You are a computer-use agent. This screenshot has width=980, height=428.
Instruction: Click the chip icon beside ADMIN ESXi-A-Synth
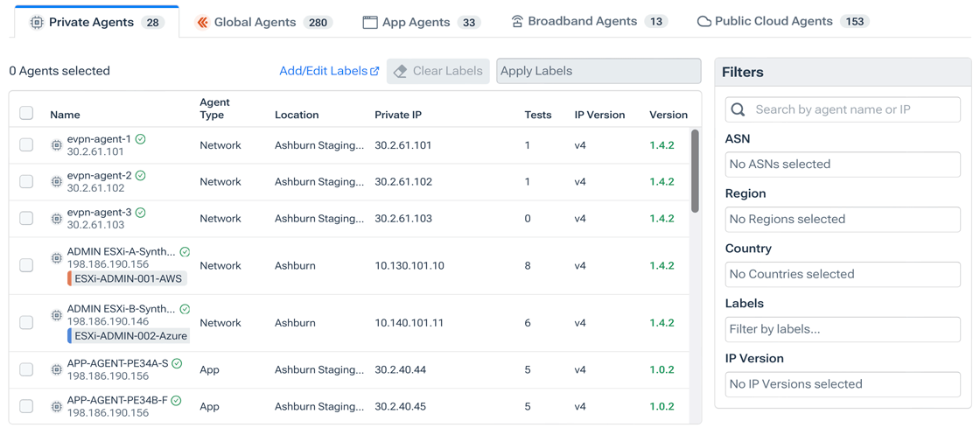pos(56,258)
